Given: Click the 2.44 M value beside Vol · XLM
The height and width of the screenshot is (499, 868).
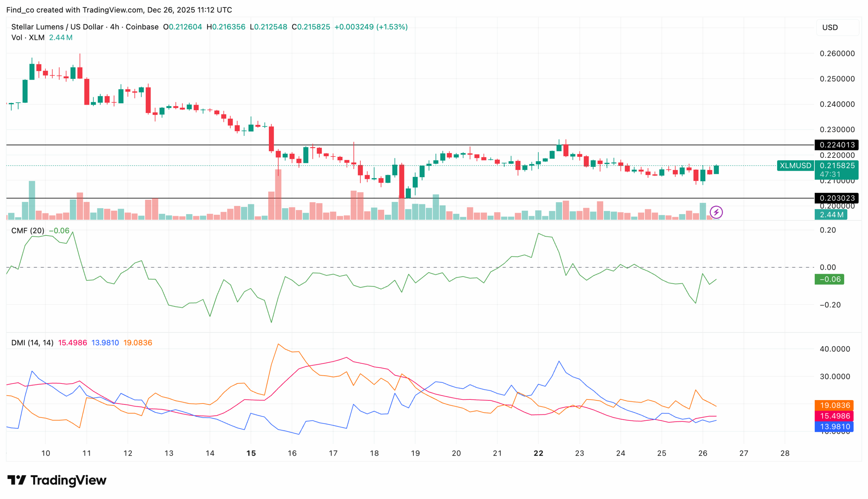Looking at the screenshot, I should [x=61, y=37].
